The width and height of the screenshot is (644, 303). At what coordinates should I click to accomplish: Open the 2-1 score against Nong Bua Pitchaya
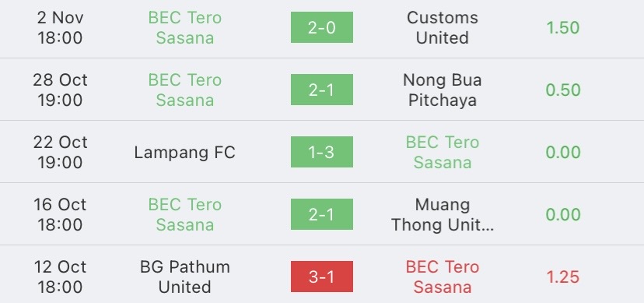click(321, 90)
